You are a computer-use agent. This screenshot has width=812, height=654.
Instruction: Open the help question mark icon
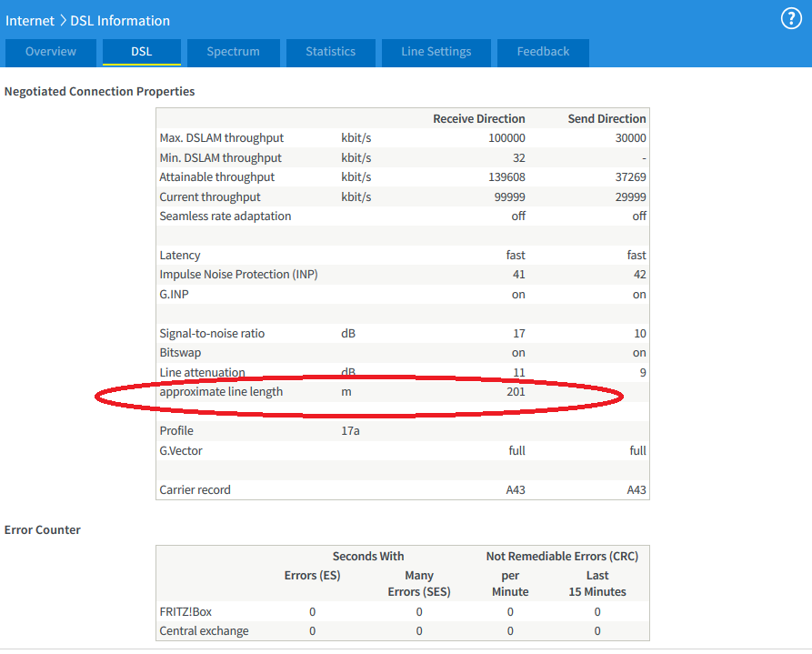pos(791,19)
